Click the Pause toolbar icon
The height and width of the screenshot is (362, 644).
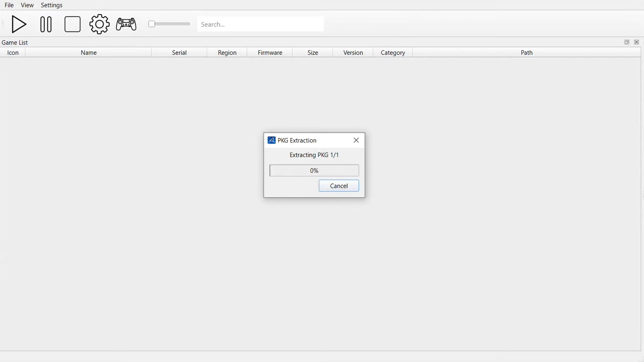pos(46,24)
